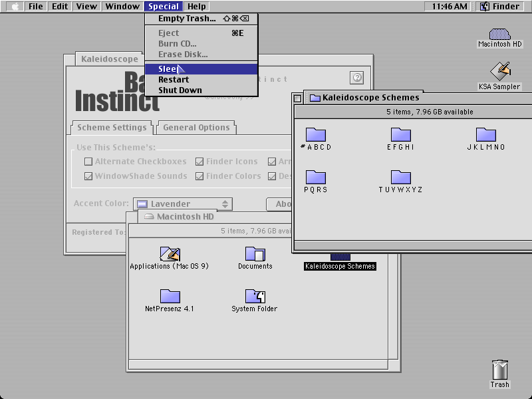Screen dimensions: 532x399
Task: Choose Shut Down in the Special menu
Action: pyautogui.click(x=201, y=90)
